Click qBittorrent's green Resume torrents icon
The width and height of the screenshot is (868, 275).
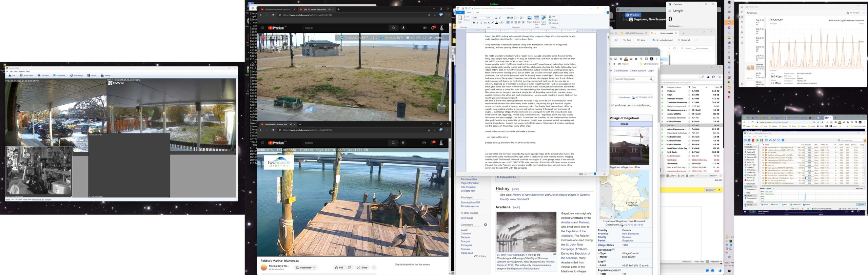(757, 140)
